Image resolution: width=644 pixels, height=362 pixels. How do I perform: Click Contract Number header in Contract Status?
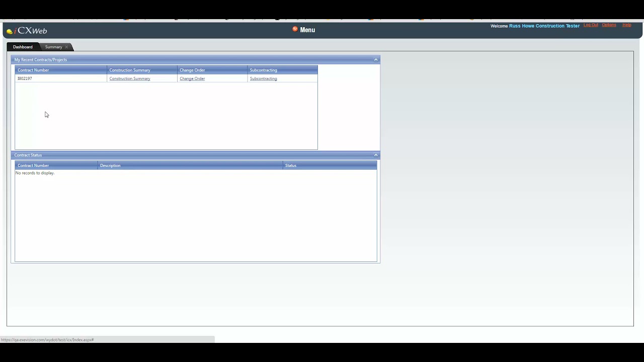click(x=56, y=165)
